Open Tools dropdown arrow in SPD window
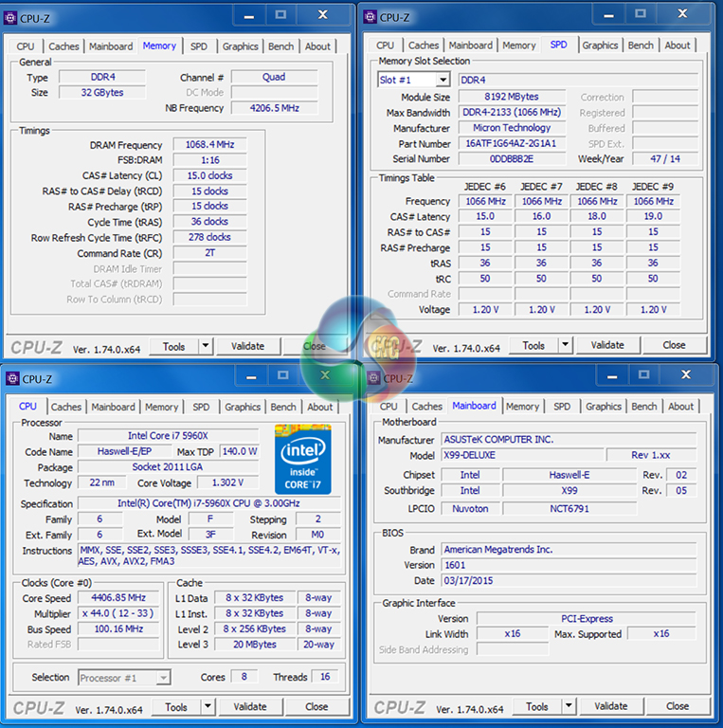 point(565,345)
